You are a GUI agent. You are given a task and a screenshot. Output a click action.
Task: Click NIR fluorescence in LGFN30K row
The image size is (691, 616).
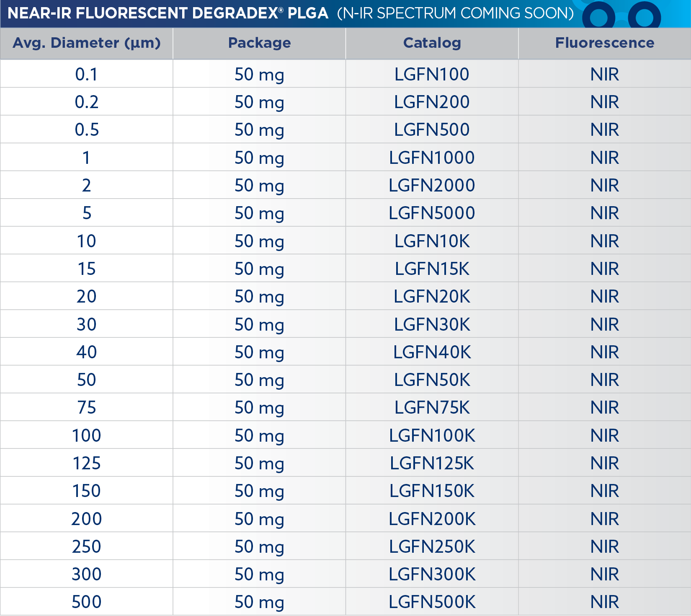605,324
